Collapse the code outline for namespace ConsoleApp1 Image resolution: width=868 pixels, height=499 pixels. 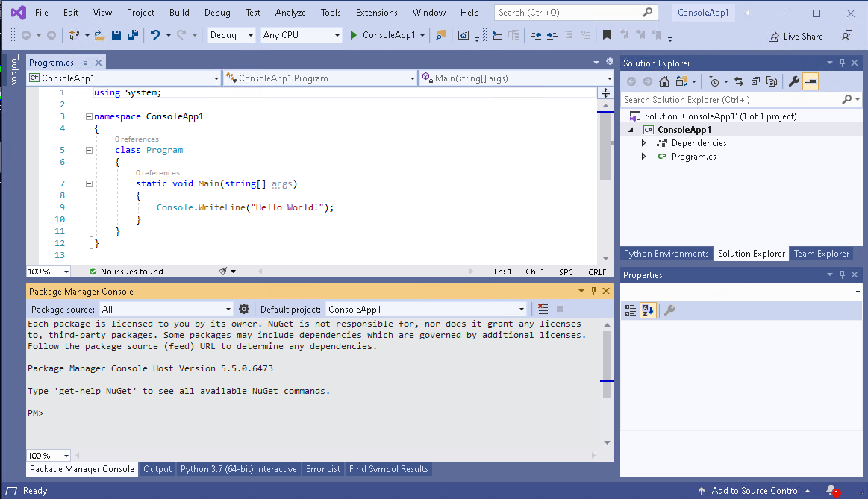point(89,116)
